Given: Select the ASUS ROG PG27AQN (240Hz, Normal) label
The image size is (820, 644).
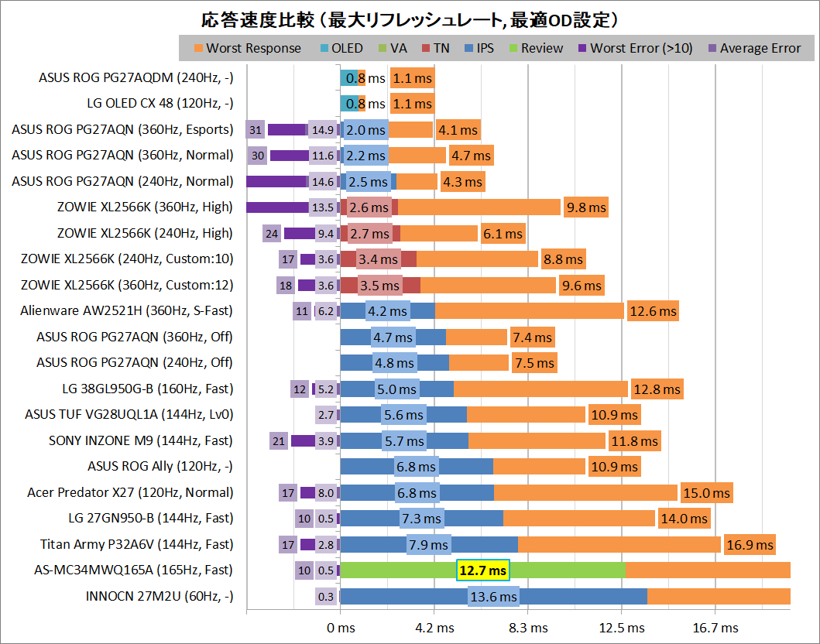Looking at the screenshot, I should (122, 181).
